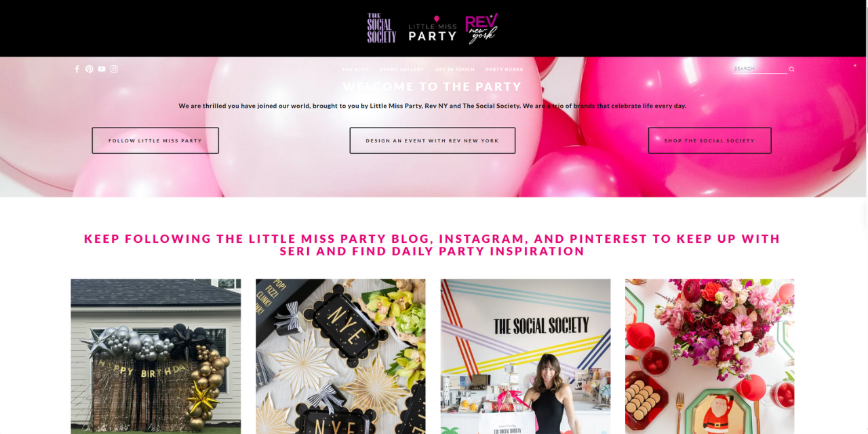Click Shop The Social Society button
This screenshot has width=868, height=434.
709,140
